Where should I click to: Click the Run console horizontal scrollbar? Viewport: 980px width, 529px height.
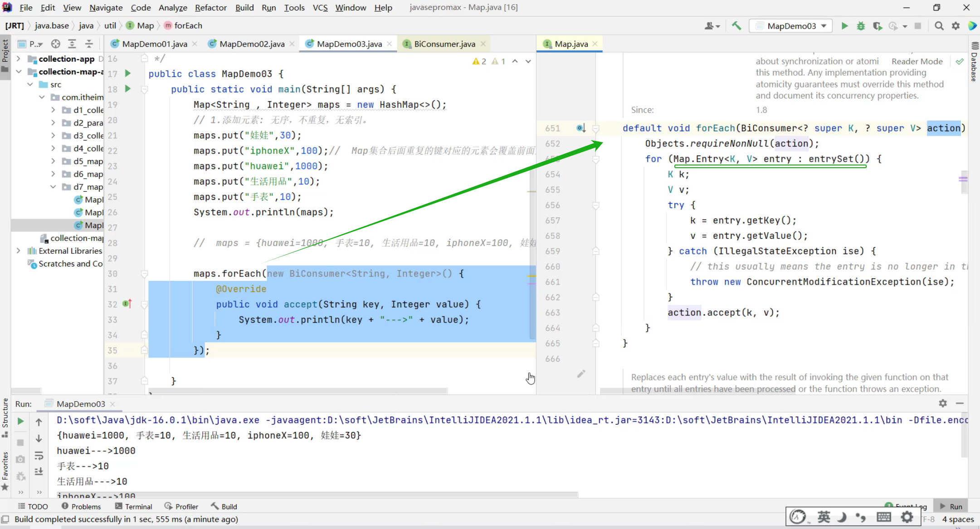point(317,494)
